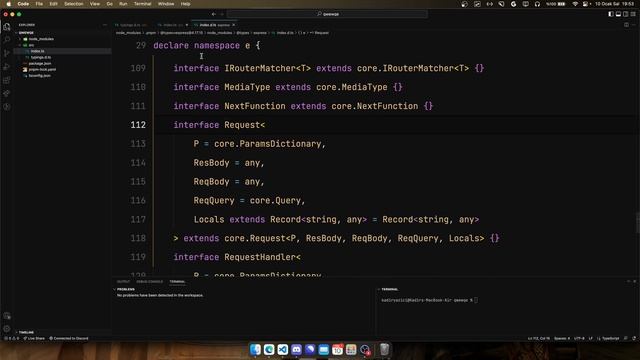The height and width of the screenshot is (360, 640).
Task: Open pnpm-lock.yaml in the Explorer
Action: point(42,69)
